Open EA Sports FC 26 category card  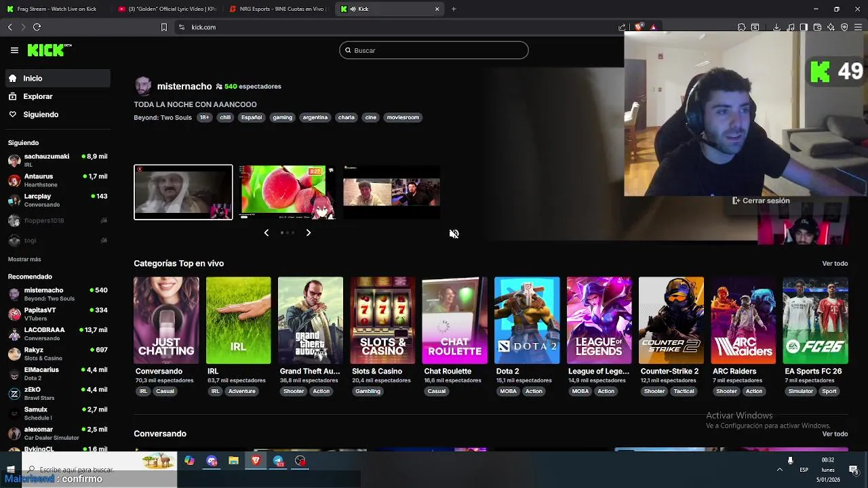815,321
